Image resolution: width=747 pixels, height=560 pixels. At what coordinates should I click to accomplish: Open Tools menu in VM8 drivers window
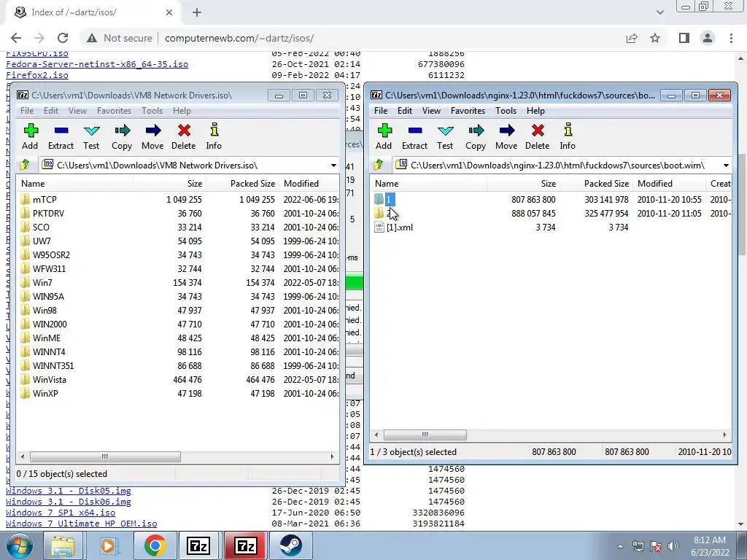pyautogui.click(x=152, y=111)
